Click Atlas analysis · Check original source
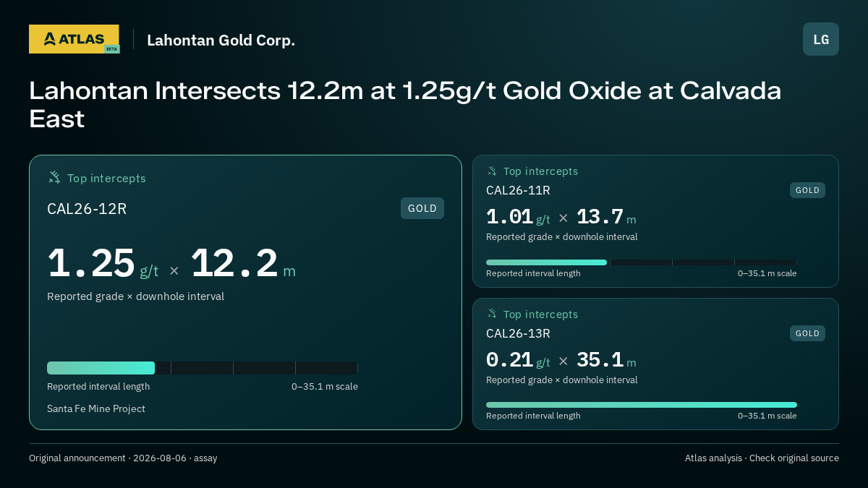 click(x=762, y=458)
